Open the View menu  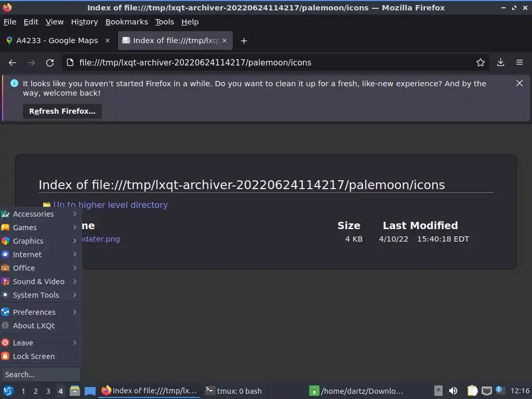pos(55,22)
